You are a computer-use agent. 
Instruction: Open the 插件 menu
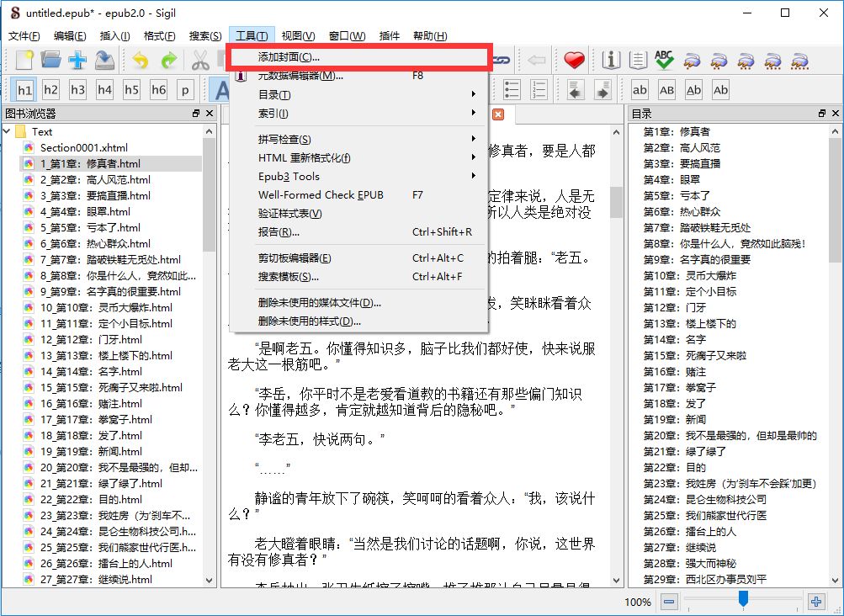point(389,35)
